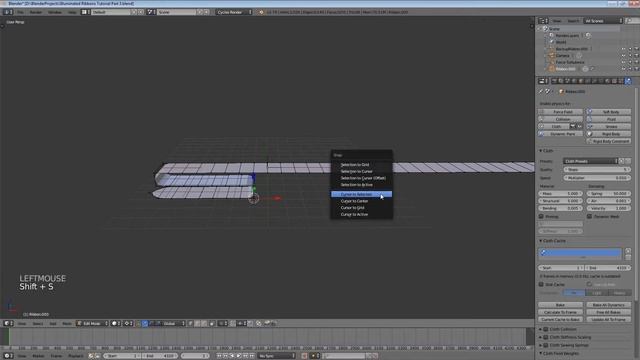Image resolution: width=640 pixels, height=360 pixels.
Task: Click Calculate To Frame button
Action: pyautogui.click(x=560, y=312)
